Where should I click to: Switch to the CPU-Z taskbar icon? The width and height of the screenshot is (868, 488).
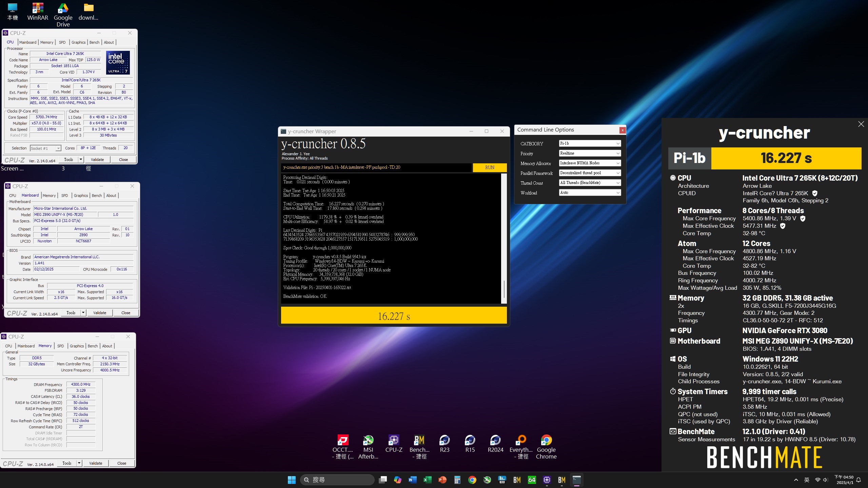547,480
